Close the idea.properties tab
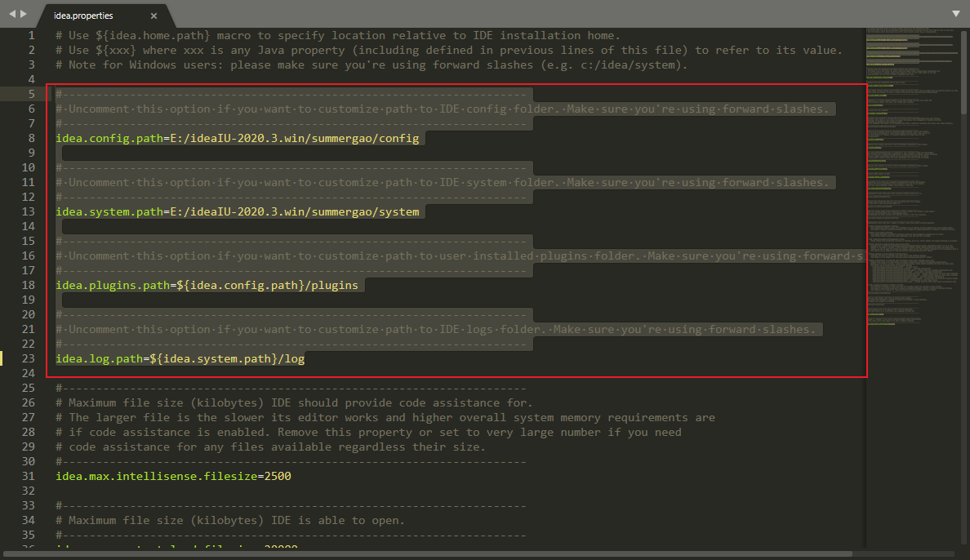This screenshot has width=970, height=560. [154, 14]
